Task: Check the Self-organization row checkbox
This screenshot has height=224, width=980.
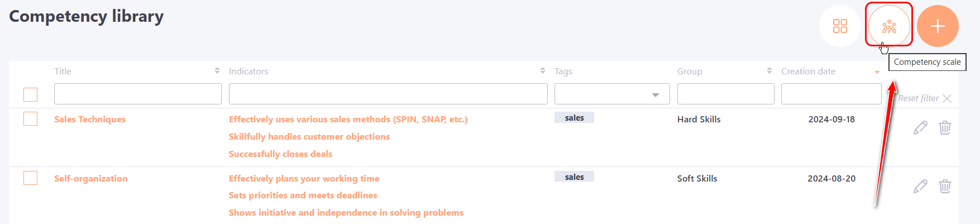Action: [31, 178]
